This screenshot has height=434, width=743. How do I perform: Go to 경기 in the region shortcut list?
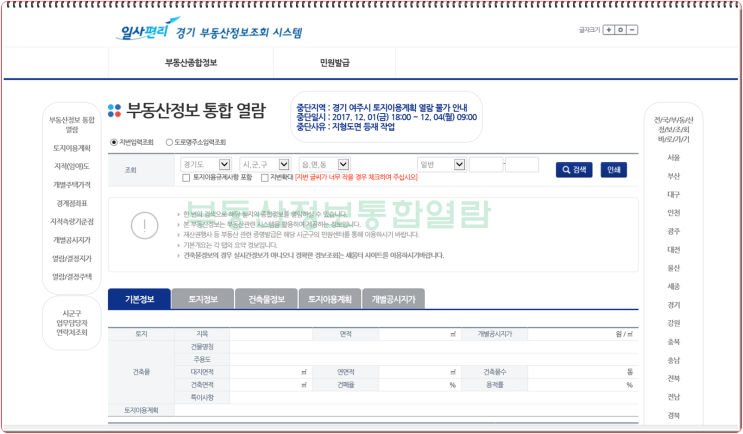tap(673, 305)
